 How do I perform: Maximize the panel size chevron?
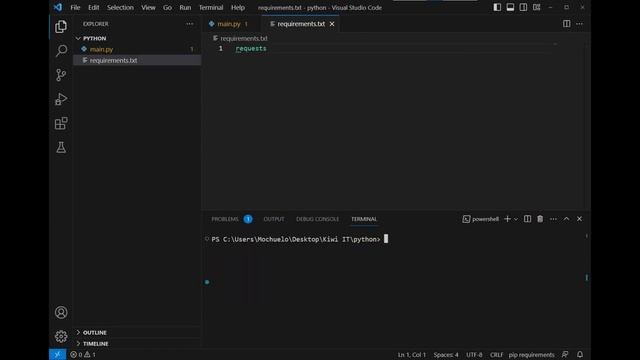(x=567, y=219)
